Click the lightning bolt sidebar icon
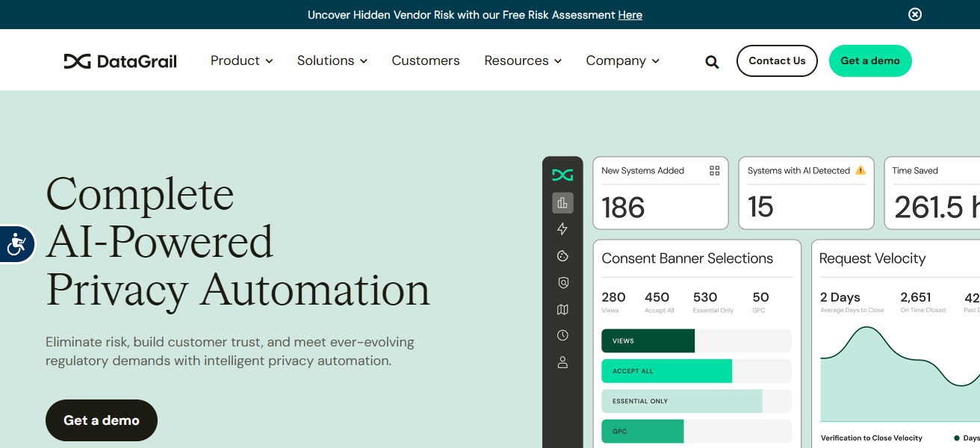980x448 pixels. tap(562, 229)
